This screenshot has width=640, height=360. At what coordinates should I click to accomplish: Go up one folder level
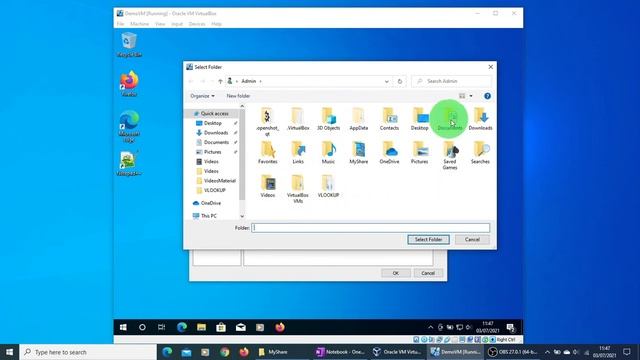[220, 81]
